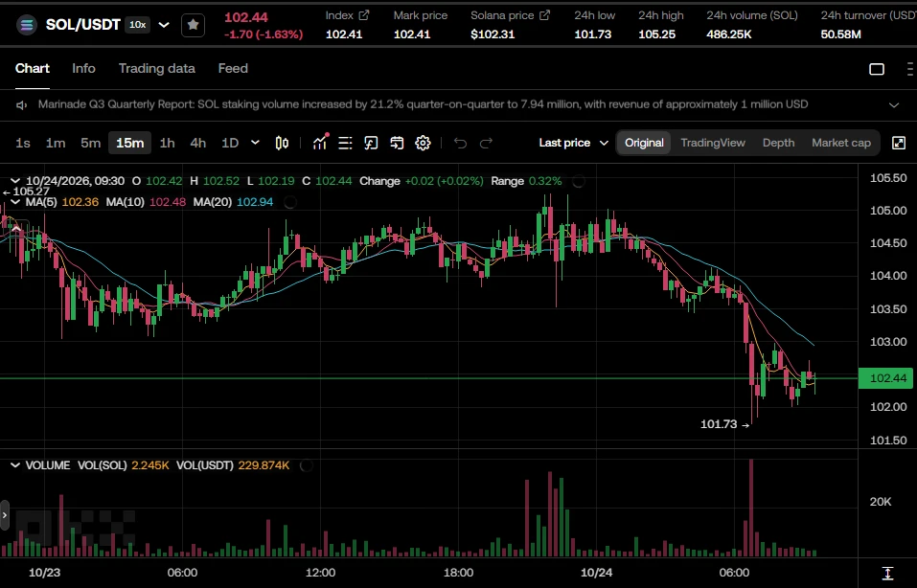
Task: Click the layout square icon beside the tabs
Action: coord(877,70)
